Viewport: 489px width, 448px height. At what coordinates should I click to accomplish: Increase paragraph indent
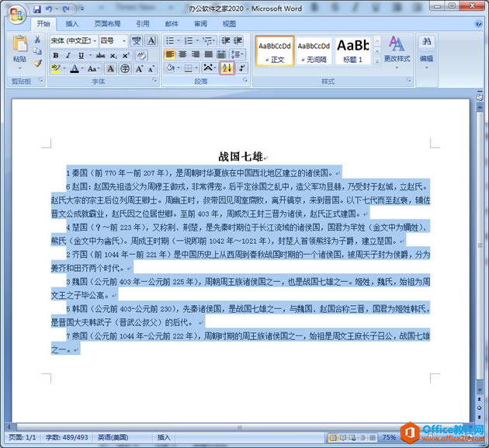[238, 40]
